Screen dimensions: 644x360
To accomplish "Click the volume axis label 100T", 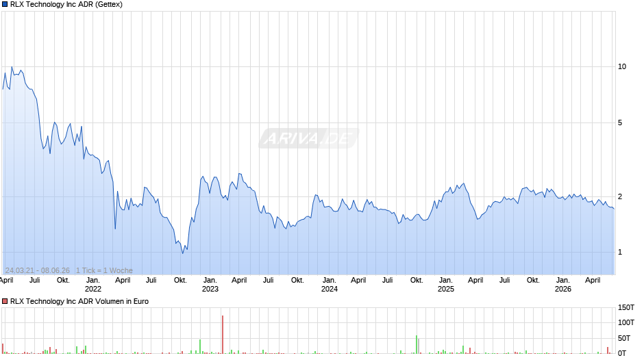I will (x=626, y=322).
